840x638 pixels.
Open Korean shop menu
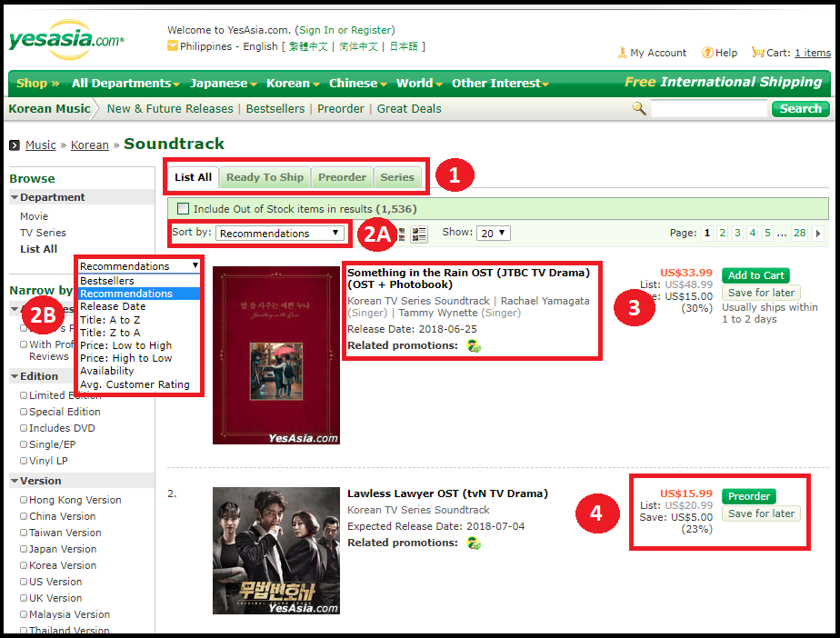[293, 84]
